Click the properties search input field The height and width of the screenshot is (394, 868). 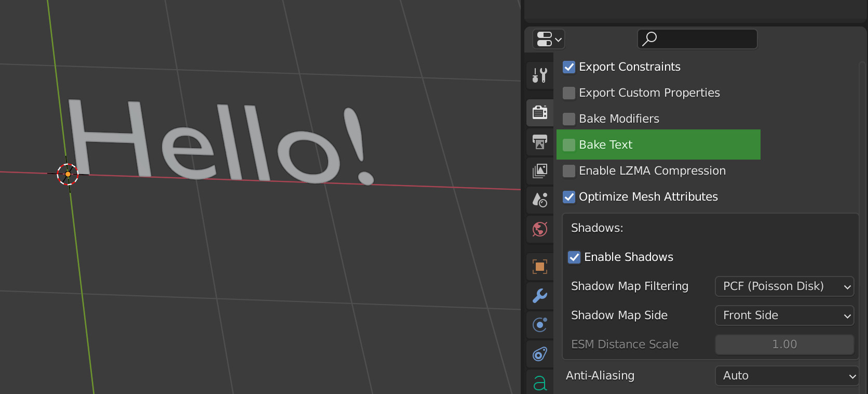pos(697,39)
